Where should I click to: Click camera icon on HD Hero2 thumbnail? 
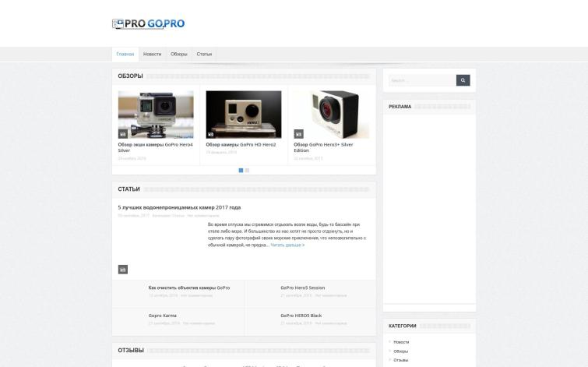(x=210, y=134)
